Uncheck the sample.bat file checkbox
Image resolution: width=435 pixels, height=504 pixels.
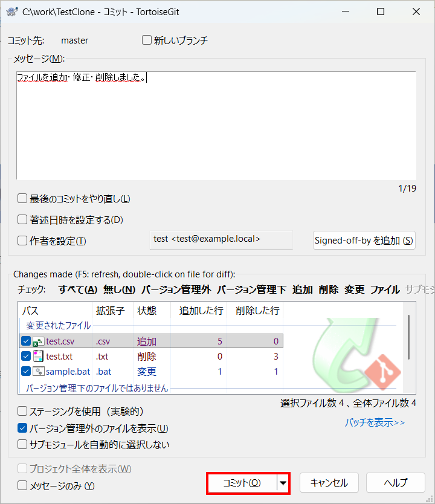pyautogui.click(x=26, y=371)
